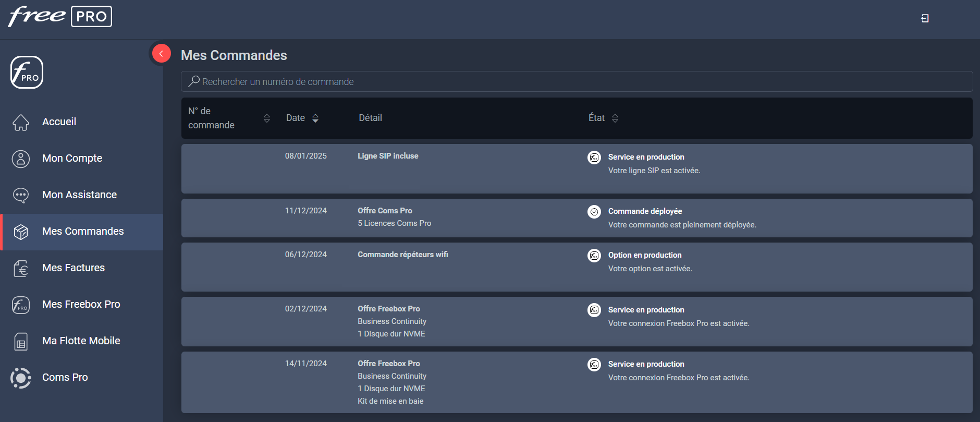Open Coms Pro section
The height and width of the screenshot is (422, 980).
coord(82,378)
